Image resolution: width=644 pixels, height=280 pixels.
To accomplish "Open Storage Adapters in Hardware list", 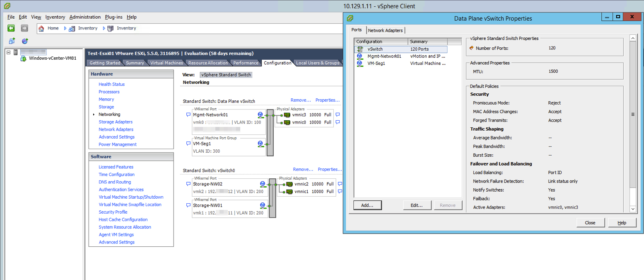I will coord(116,122).
